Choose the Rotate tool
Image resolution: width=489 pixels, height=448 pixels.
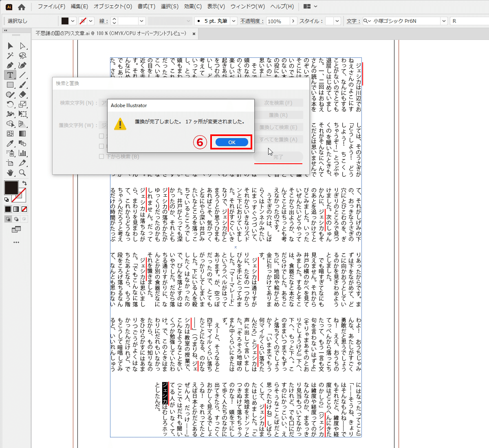[10, 104]
